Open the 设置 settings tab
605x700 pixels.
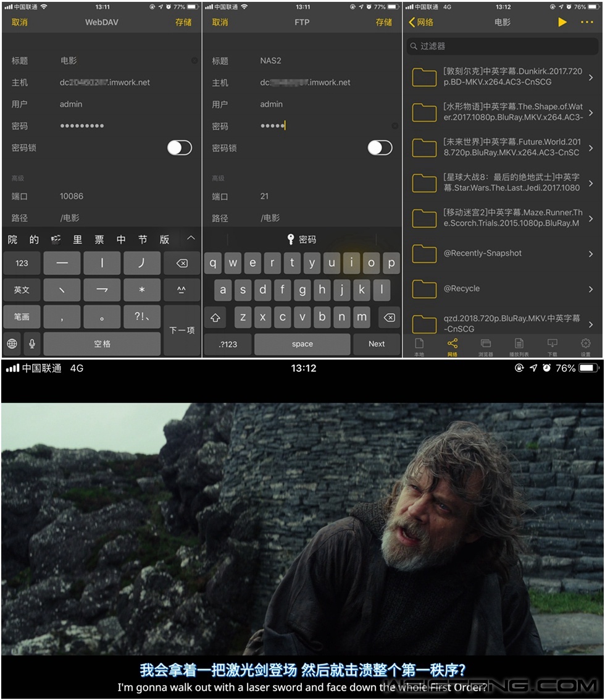tap(585, 347)
